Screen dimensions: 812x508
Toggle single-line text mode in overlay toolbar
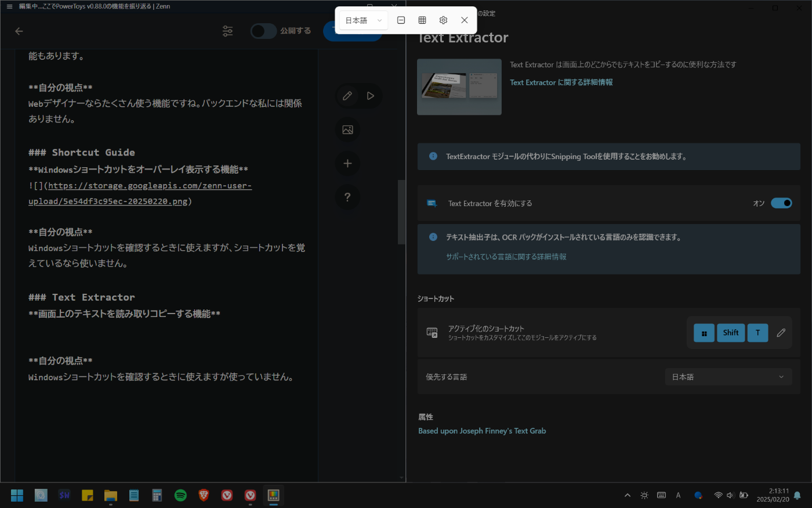(401, 20)
